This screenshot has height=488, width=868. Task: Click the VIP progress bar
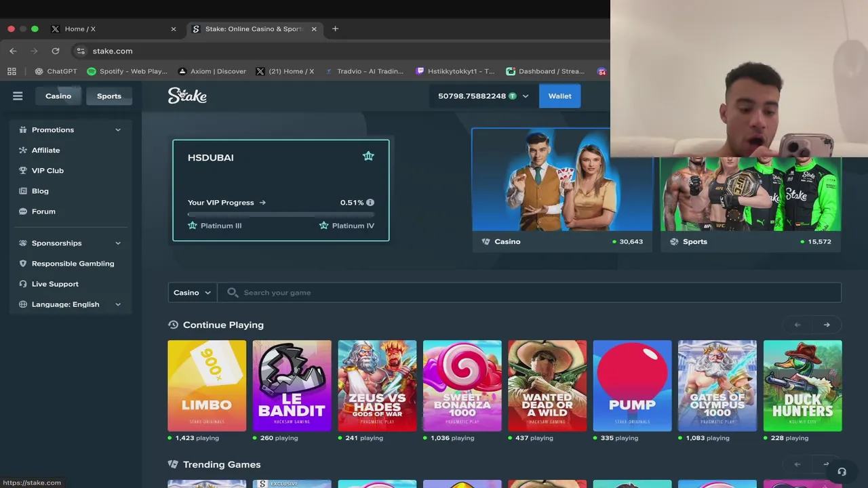pyautogui.click(x=281, y=215)
